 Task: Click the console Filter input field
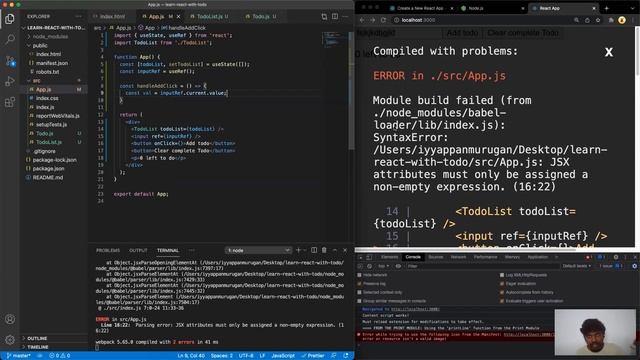pyautogui.click(x=482, y=266)
